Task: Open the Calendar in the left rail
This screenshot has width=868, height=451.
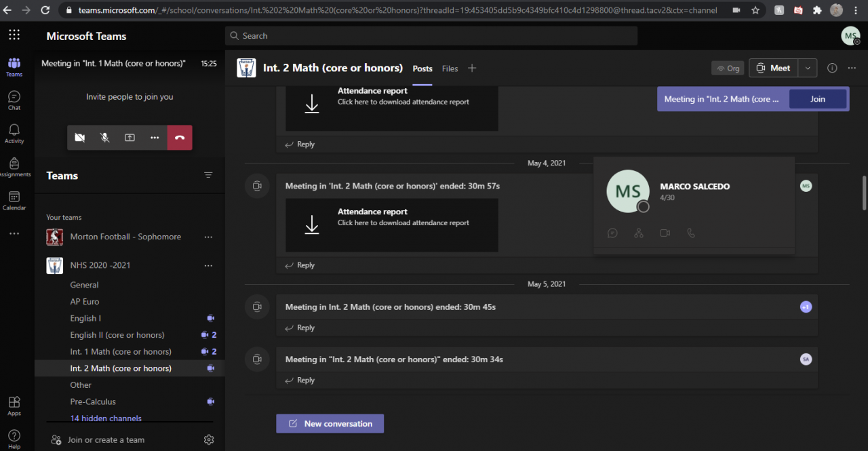Action: click(x=14, y=200)
